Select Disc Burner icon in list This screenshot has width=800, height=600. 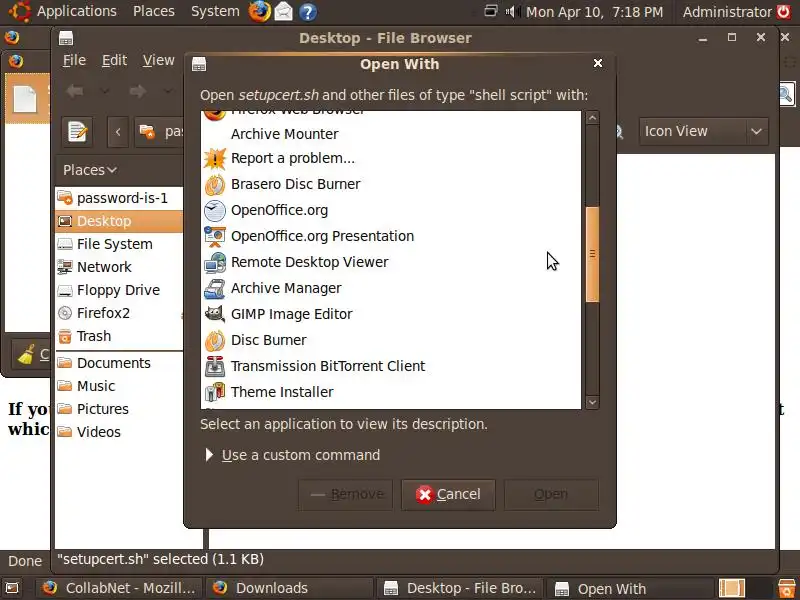tap(215, 341)
